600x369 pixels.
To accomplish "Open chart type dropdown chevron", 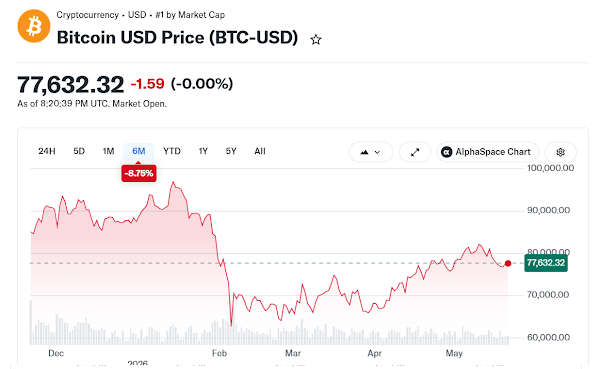I will point(377,152).
